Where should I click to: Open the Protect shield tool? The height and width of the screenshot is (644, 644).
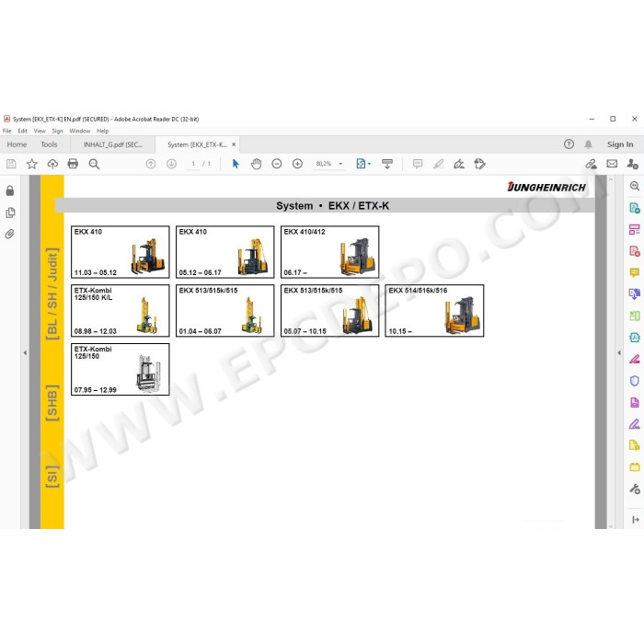pos(634,381)
